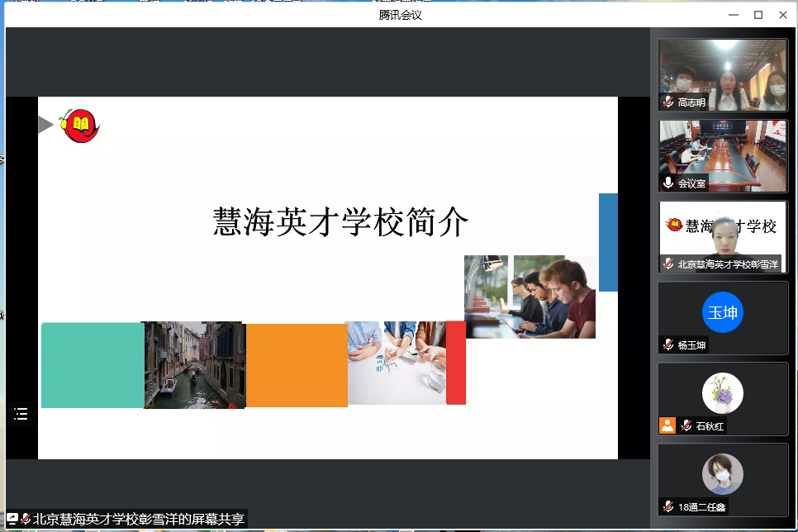Maximize the 腾讯会议 window
Image resolution: width=798 pixels, height=532 pixels.
[758, 14]
